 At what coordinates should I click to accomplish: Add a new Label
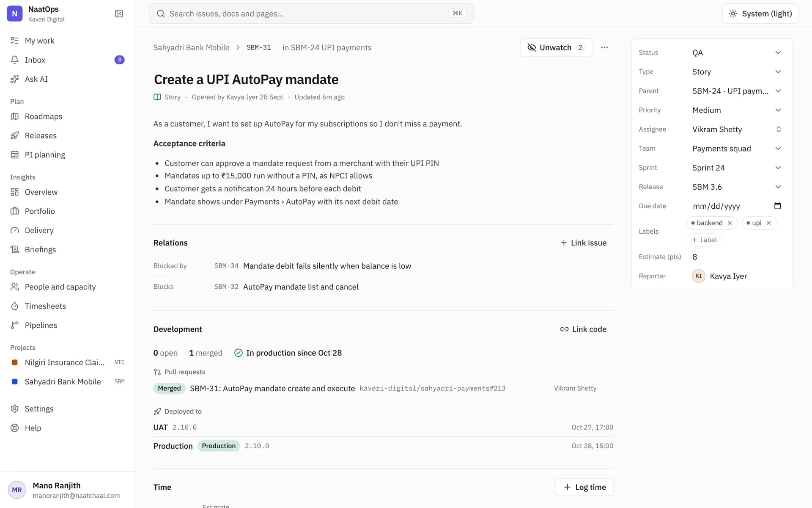[x=704, y=240]
